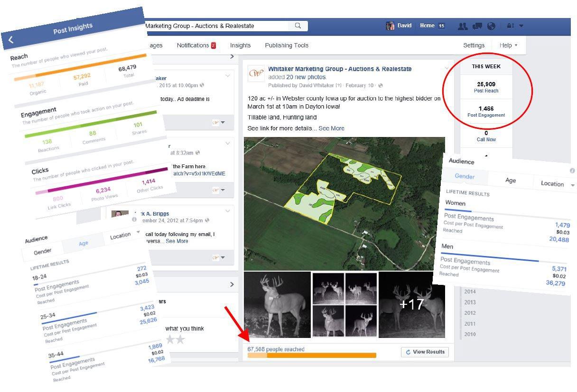The height and width of the screenshot is (392, 577).
Task: Click the public globe icon next to February 10
Action: [x=381, y=85]
